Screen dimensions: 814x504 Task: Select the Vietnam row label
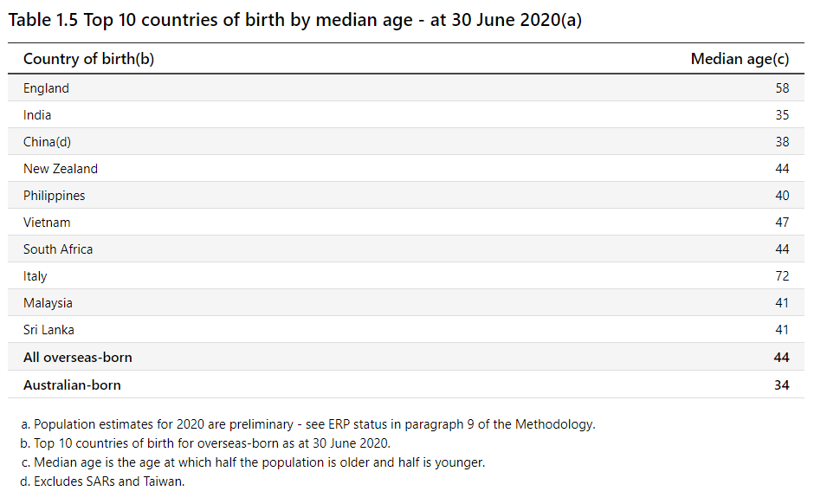point(47,223)
